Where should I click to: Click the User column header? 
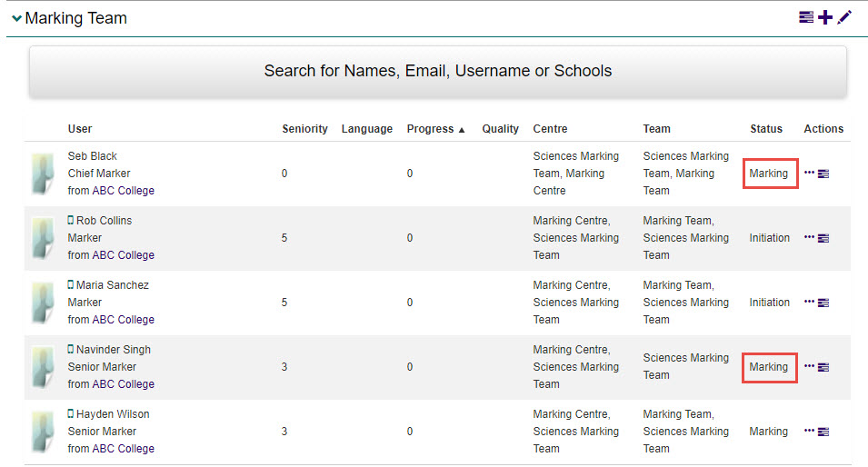[x=80, y=129]
